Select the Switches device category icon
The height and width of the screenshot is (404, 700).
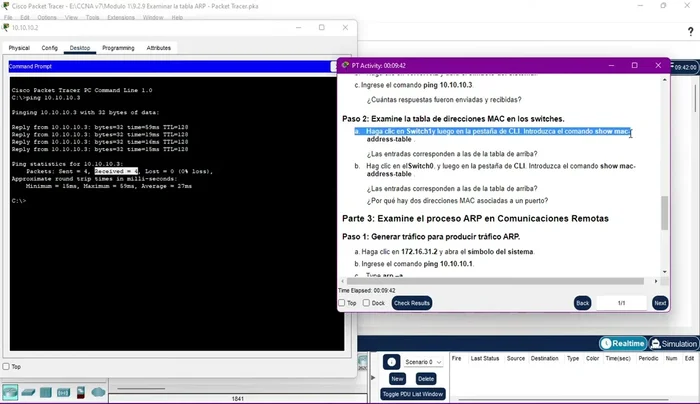[28, 392]
